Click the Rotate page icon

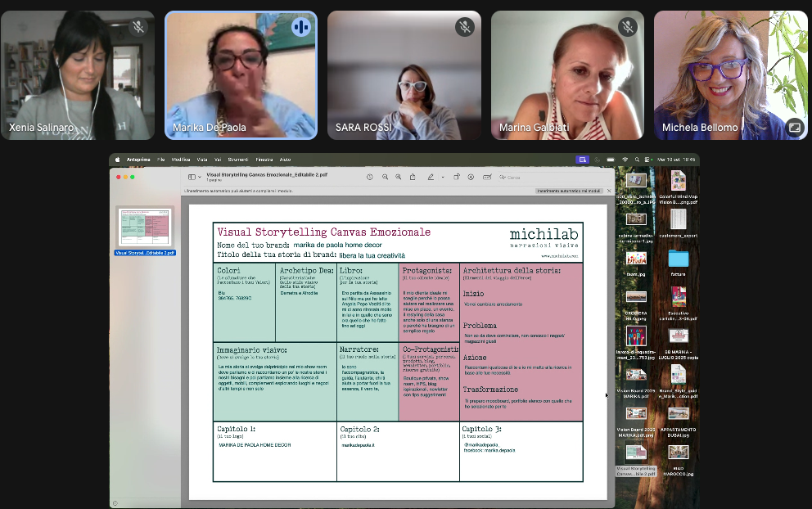coord(457,177)
